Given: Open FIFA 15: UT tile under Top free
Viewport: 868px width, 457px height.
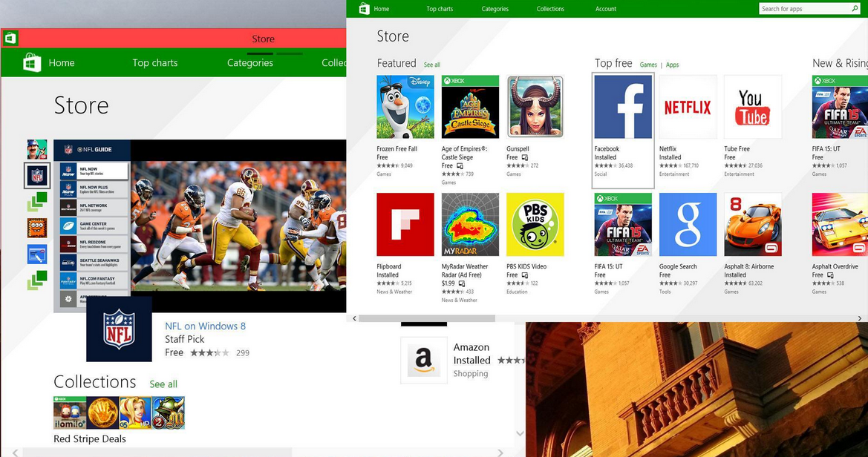Looking at the screenshot, I should [623, 224].
